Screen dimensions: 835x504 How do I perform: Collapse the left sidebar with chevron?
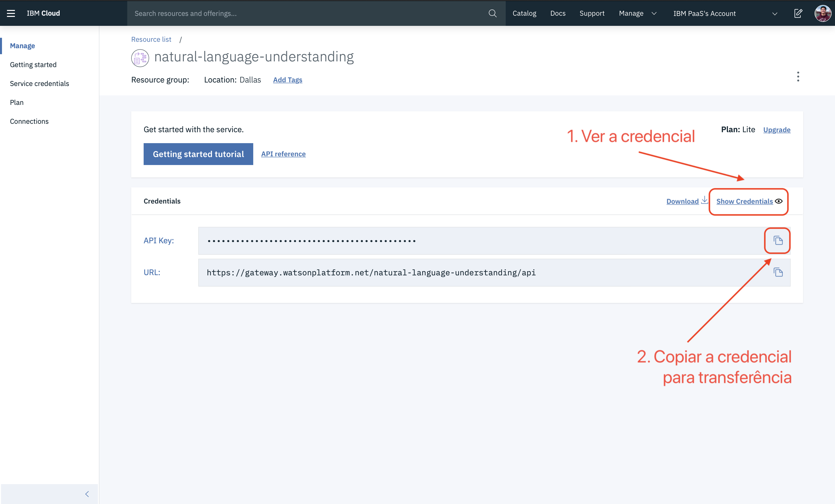(87, 494)
